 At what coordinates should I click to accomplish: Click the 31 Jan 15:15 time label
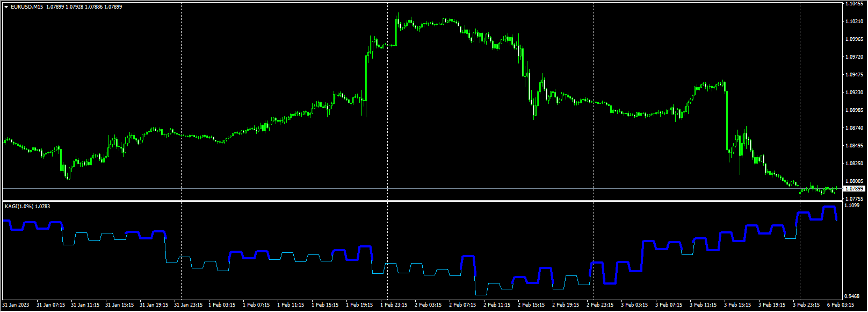[120, 305]
